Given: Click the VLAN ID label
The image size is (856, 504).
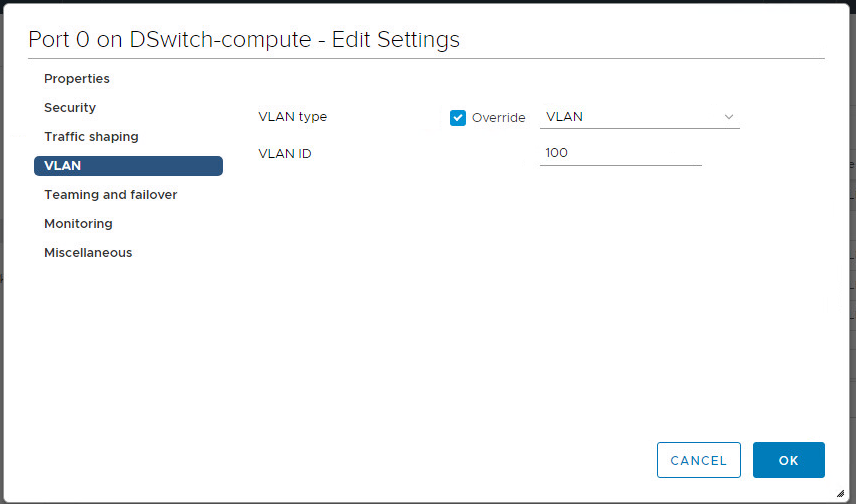Looking at the screenshot, I should [x=285, y=154].
